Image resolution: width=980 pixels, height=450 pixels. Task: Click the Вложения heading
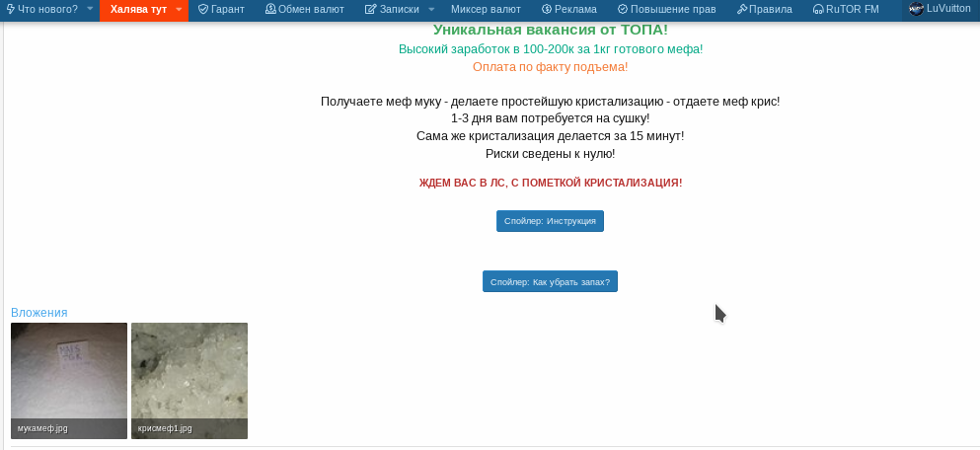[38, 313]
